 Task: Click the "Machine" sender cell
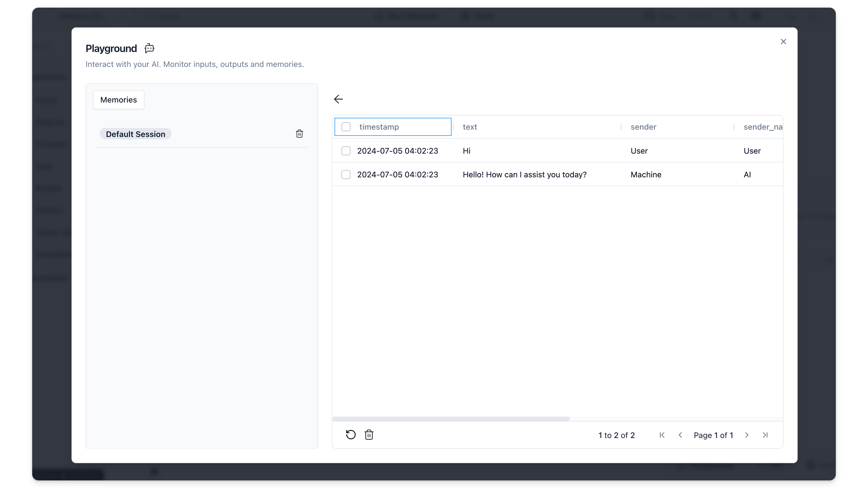[646, 175]
